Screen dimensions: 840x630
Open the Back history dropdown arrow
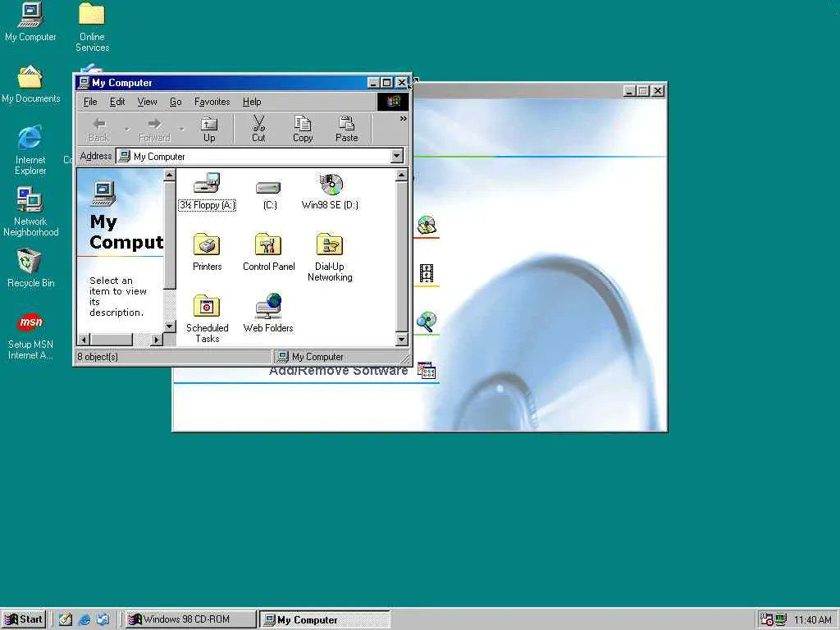[x=127, y=130]
